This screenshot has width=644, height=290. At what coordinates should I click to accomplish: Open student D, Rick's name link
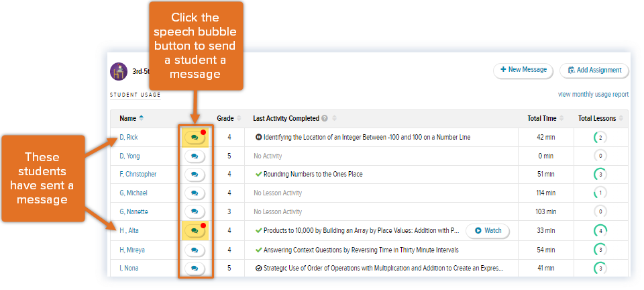129,137
